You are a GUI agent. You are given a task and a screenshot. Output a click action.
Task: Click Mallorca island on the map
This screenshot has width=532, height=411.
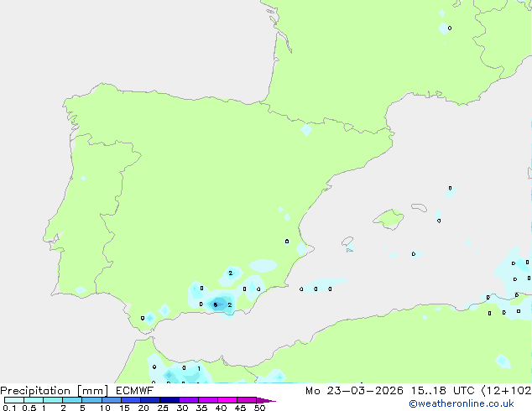pyautogui.click(x=389, y=220)
